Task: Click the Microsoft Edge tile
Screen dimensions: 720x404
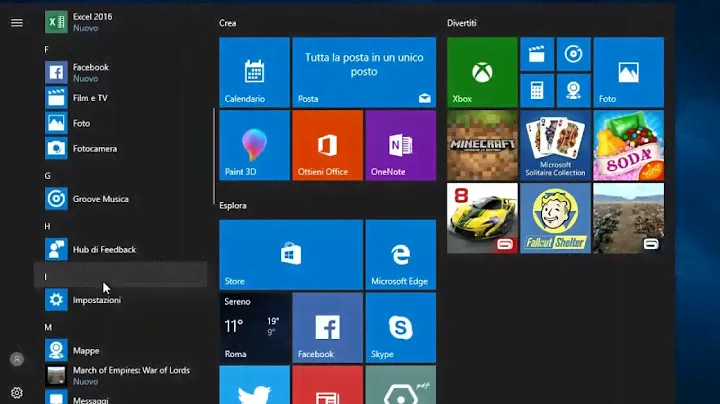Action: (x=400, y=255)
